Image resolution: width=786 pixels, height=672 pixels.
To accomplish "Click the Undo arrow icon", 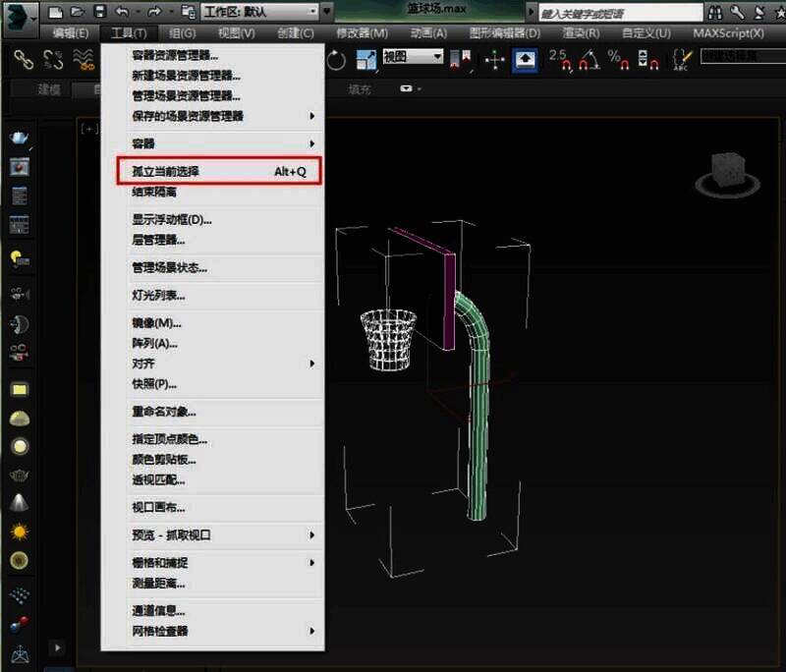I will pyautogui.click(x=121, y=12).
